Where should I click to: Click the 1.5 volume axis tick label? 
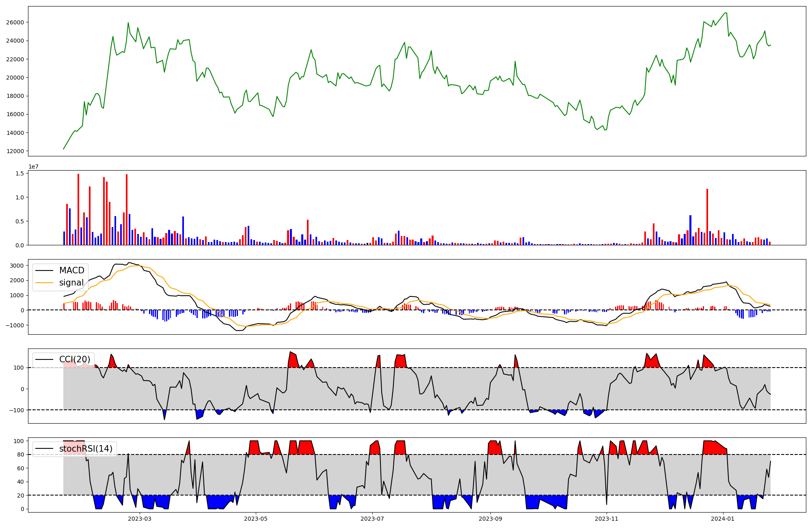20,173
